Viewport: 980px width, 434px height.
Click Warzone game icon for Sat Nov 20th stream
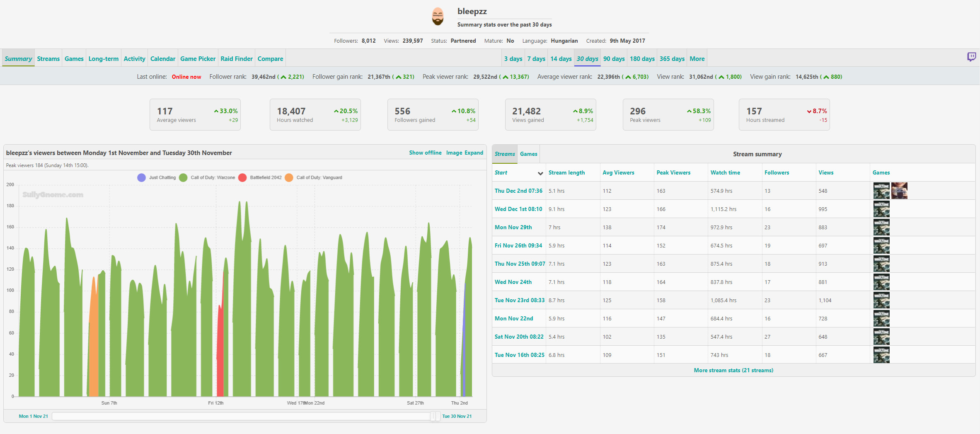point(881,337)
